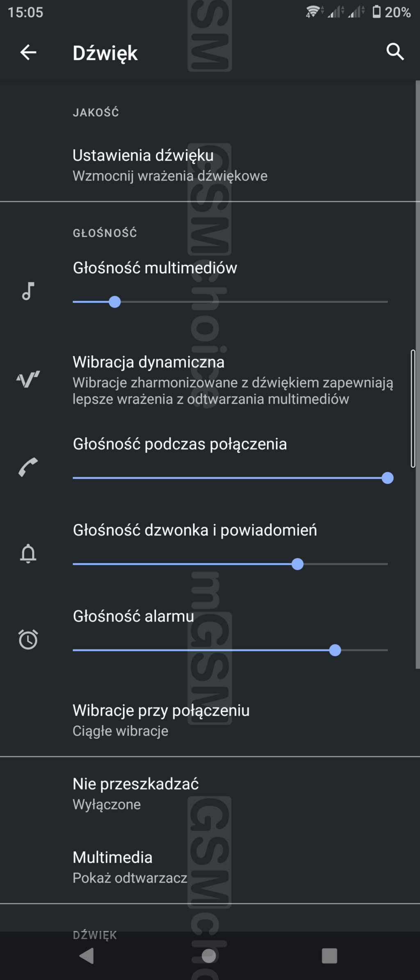Click the page scrollbar on right edge
Image resolution: width=420 pixels, height=980 pixels.
click(413, 408)
